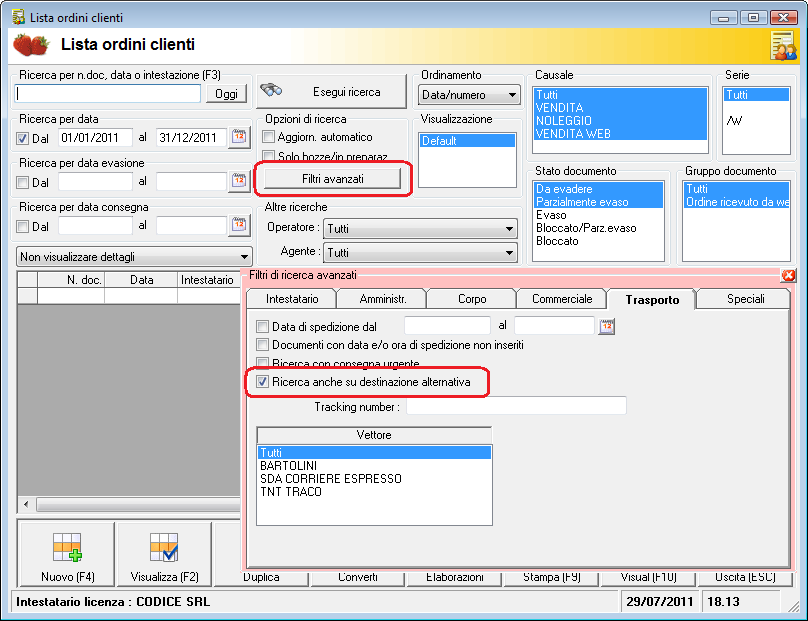Click Visual (F10) button
The width and height of the screenshot is (808, 621).
coord(648,578)
